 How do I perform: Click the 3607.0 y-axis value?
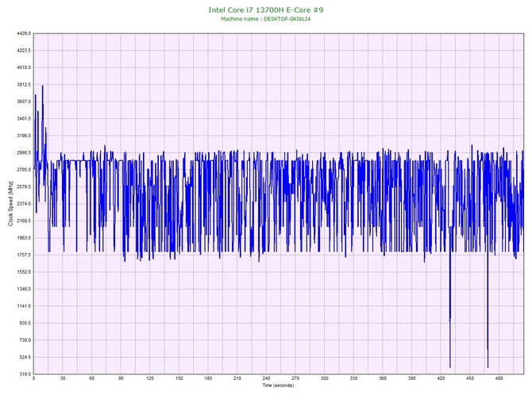coord(23,102)
